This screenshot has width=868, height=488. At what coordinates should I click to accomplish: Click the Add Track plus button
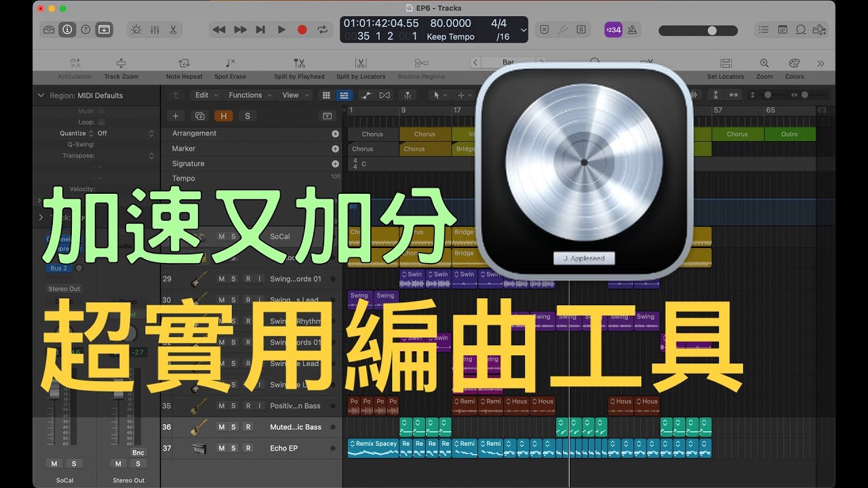point(176,116)
